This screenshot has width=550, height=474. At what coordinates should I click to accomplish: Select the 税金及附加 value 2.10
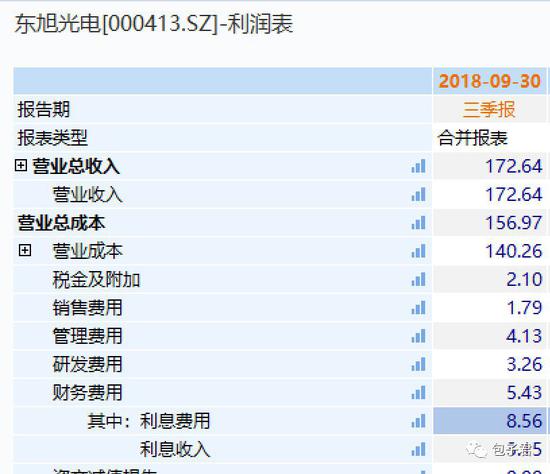coord(490,280)
